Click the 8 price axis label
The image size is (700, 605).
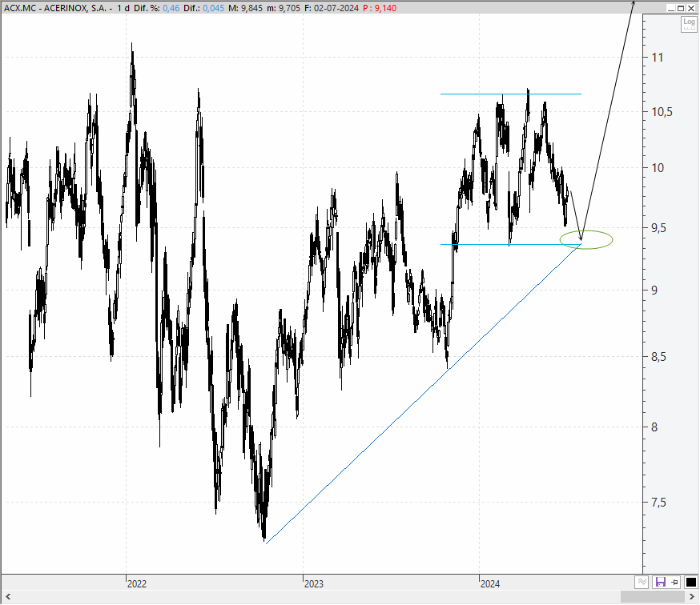(x=655, y=427)
